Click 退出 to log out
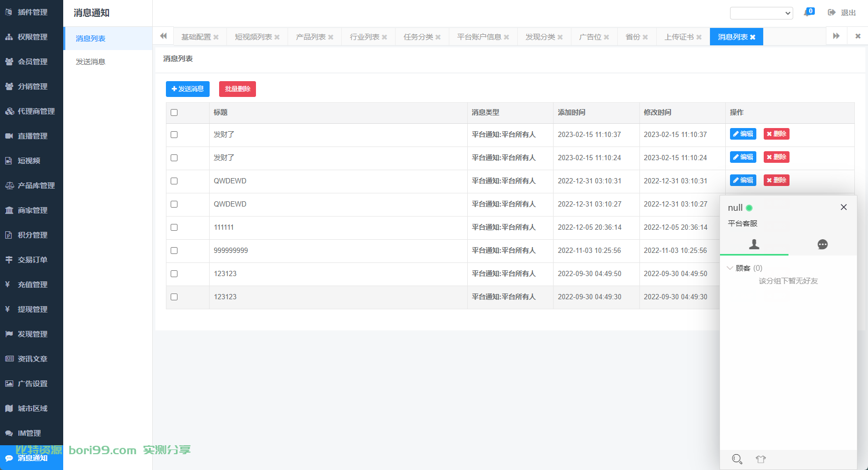This screenshot has width=868, height=470. (842, 13)
